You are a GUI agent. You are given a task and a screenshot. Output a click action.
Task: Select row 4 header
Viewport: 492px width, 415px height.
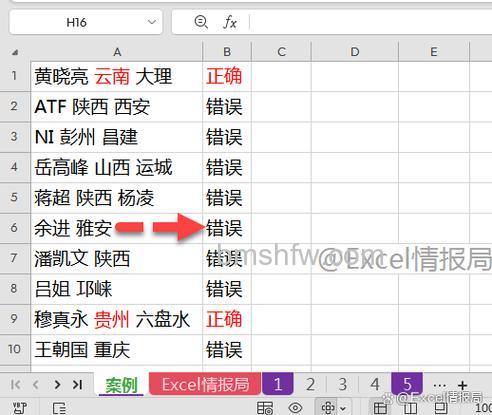15,167
